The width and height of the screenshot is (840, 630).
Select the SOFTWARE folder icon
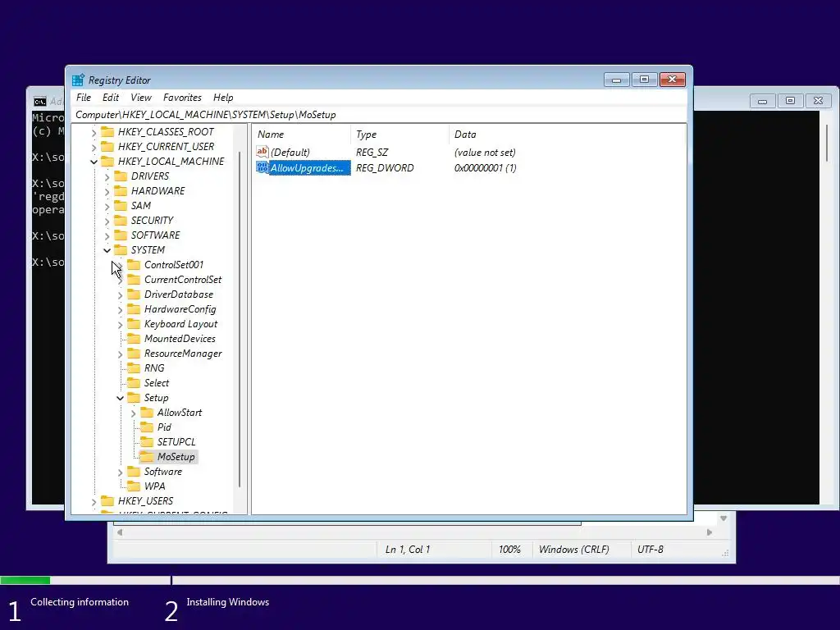121,235
